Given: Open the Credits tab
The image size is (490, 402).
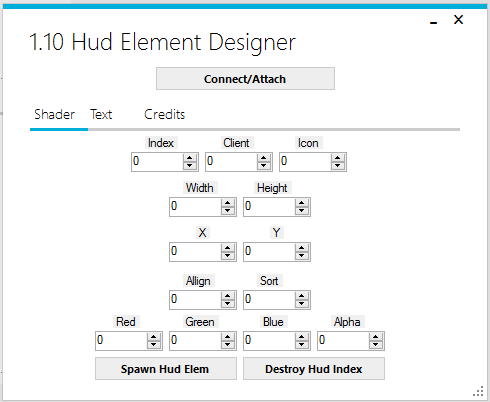Looking at the screenshot, I should (x=164, y=114).
